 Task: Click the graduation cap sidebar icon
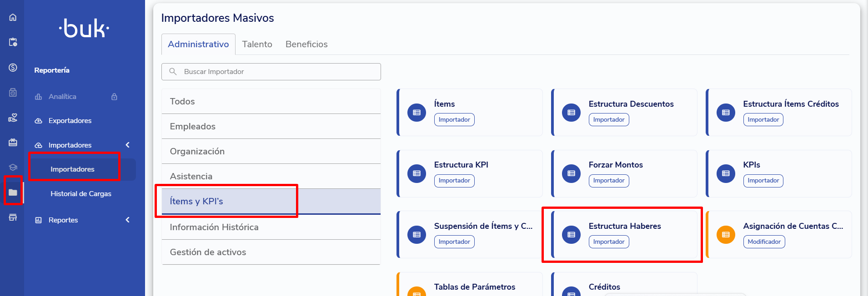(x=13, y=167)
